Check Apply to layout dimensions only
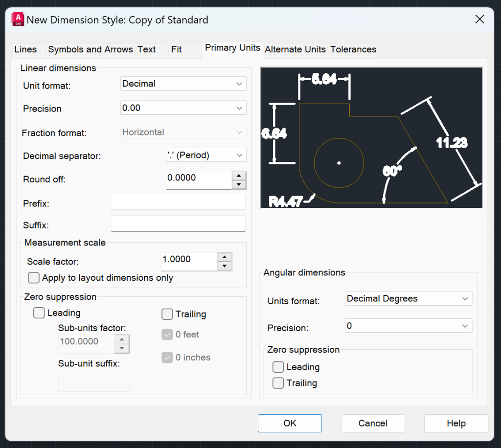The width and height of the screenshot is (501, 448). pyautogui.click(x=34, y=278)
